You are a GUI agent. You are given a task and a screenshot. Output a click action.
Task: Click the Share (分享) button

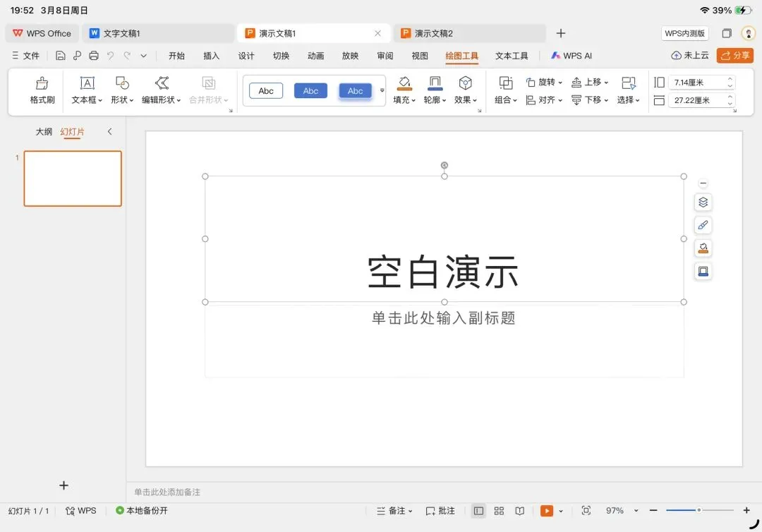click(734, 55)
